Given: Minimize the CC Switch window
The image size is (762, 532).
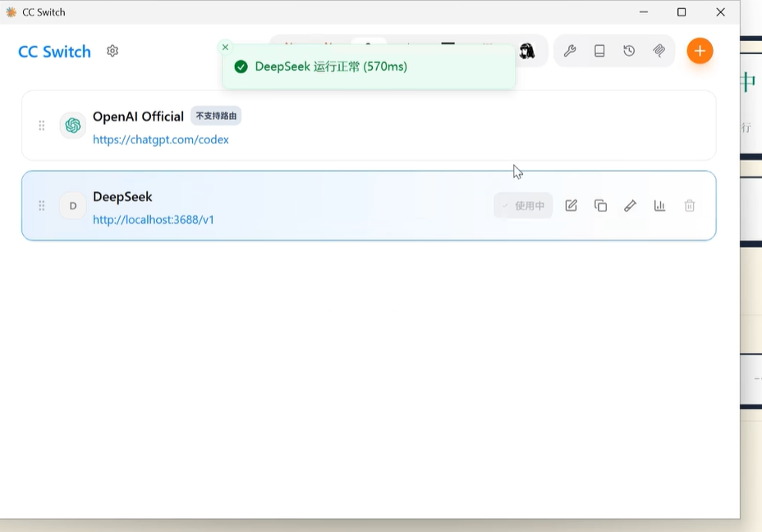Looking at the screenshot, I should [644, 11].
